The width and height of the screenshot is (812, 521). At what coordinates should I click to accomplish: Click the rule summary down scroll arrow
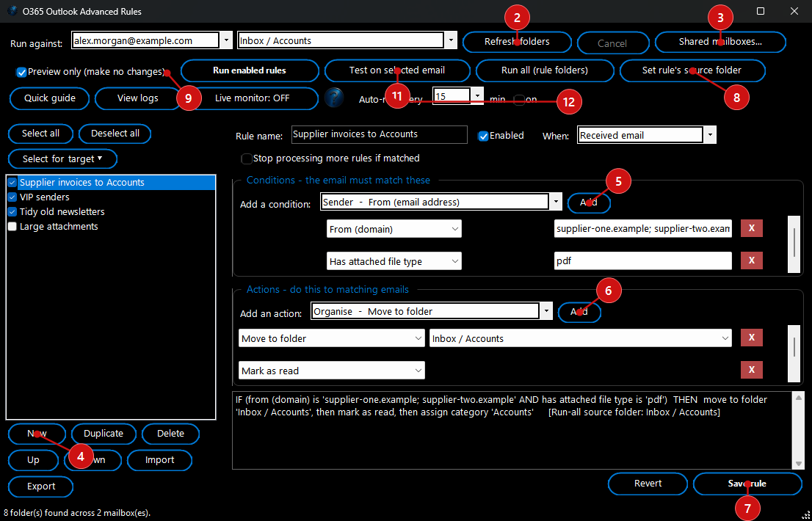[798, 464]
